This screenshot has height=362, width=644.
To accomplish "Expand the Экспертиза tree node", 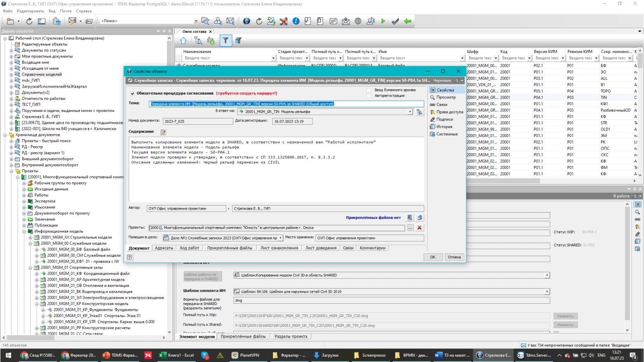I will [x=24, y=201].
